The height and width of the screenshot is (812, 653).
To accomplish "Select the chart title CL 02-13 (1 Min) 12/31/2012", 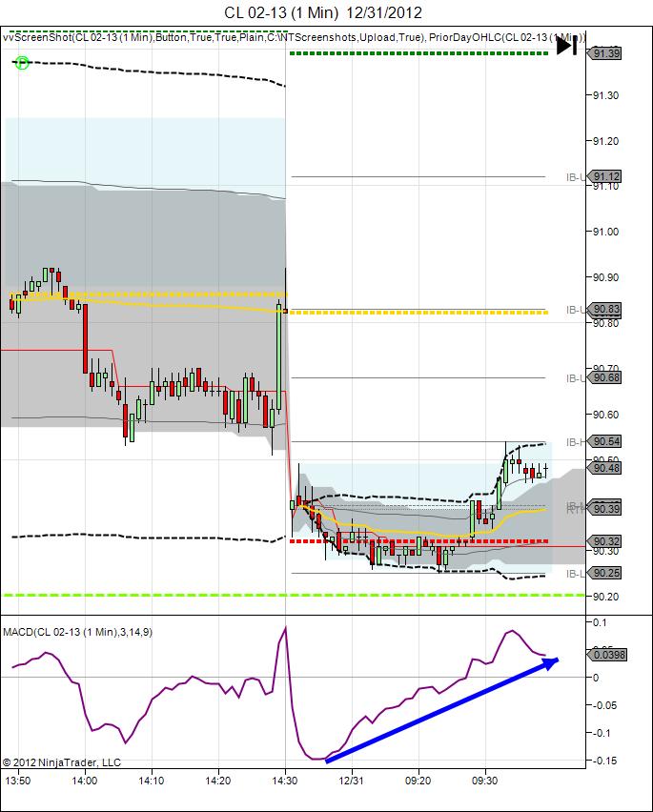I will (323, 12).
